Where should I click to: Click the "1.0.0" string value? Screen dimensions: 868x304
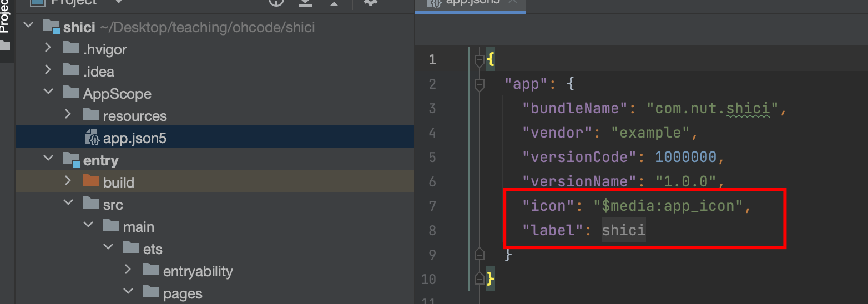pos(687,181)
